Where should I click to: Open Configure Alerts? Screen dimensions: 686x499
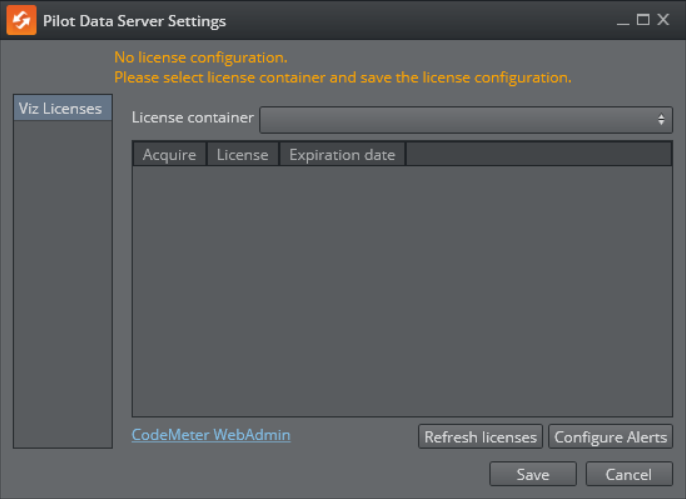(x=610, y=437)
